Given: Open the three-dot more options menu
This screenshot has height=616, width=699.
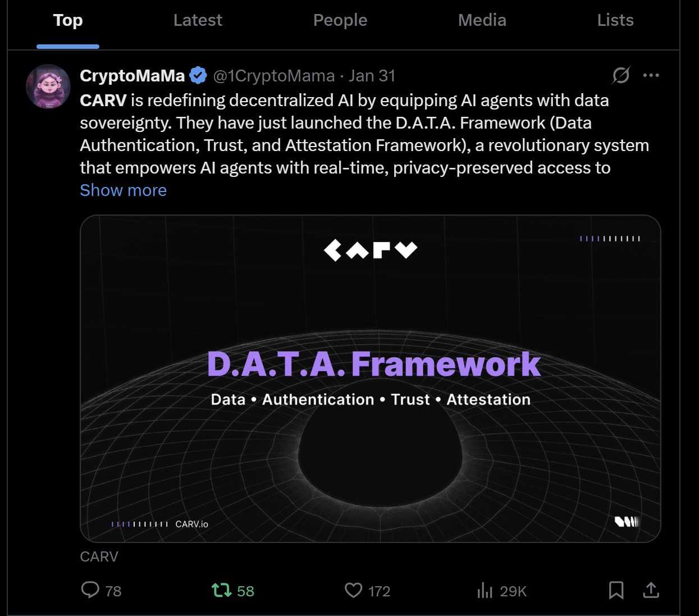Looking at the screenshot, I should [x=651, y=75].
